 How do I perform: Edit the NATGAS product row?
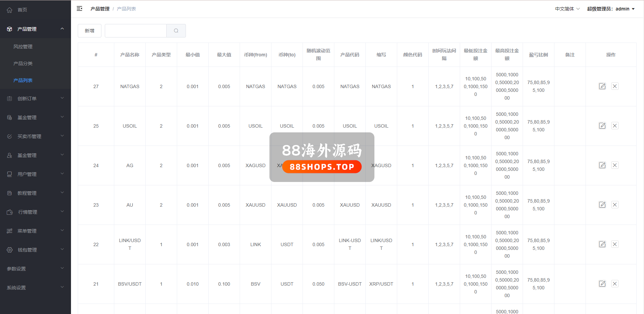[602, 86]
